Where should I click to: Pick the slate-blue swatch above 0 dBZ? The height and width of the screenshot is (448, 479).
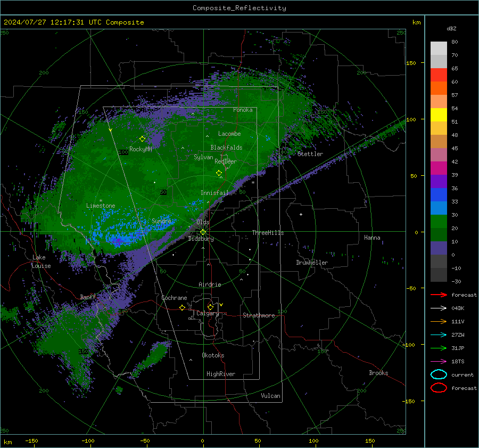coord(439,248)
